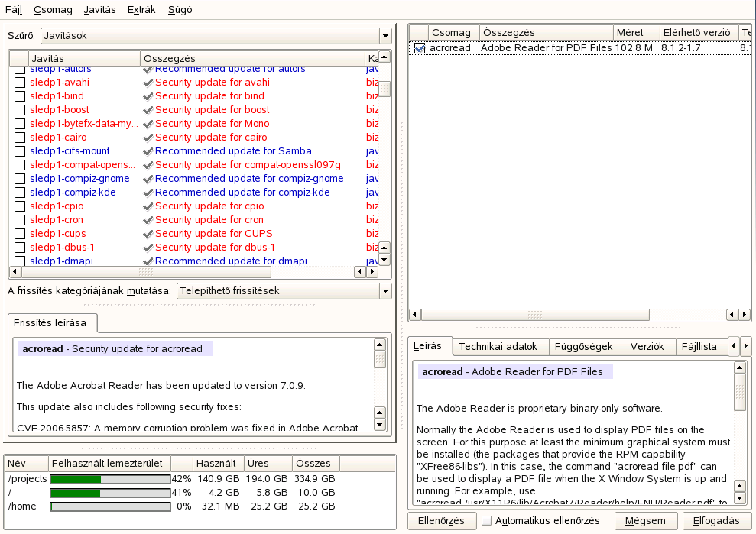Click the down arrow of the acroread Leírás scrollbar
The width and height of the screenshot is (756, 534).
tap(738, 498)
